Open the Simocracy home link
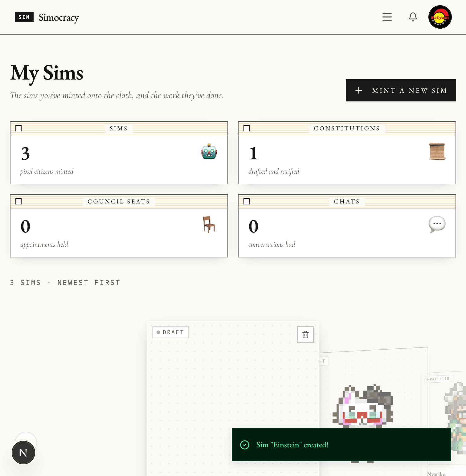This screenshot has width=466, height=476. click(59, 18)
